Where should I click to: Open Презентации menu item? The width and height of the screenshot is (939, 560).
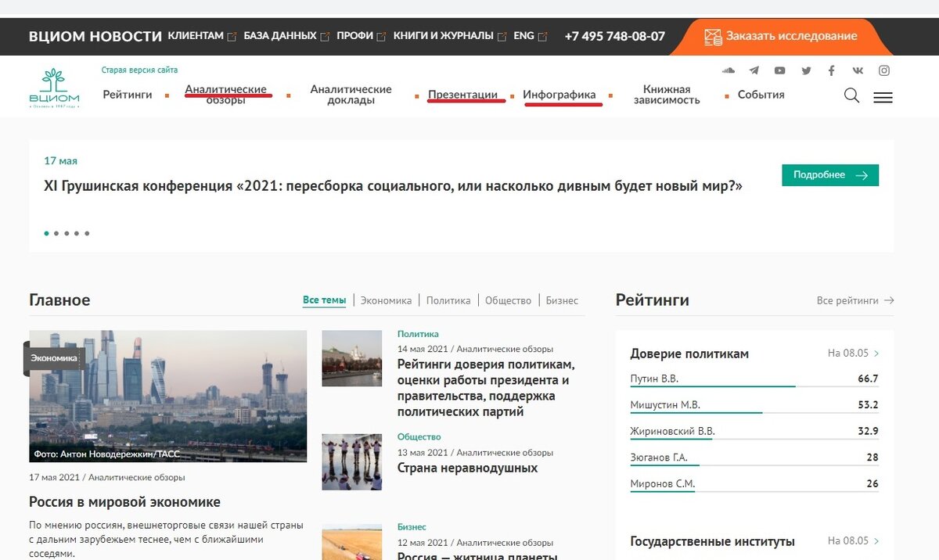coord(462,95)
